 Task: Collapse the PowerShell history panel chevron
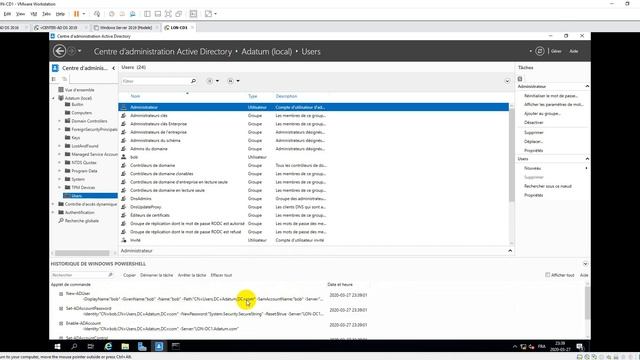coord(585,264)
